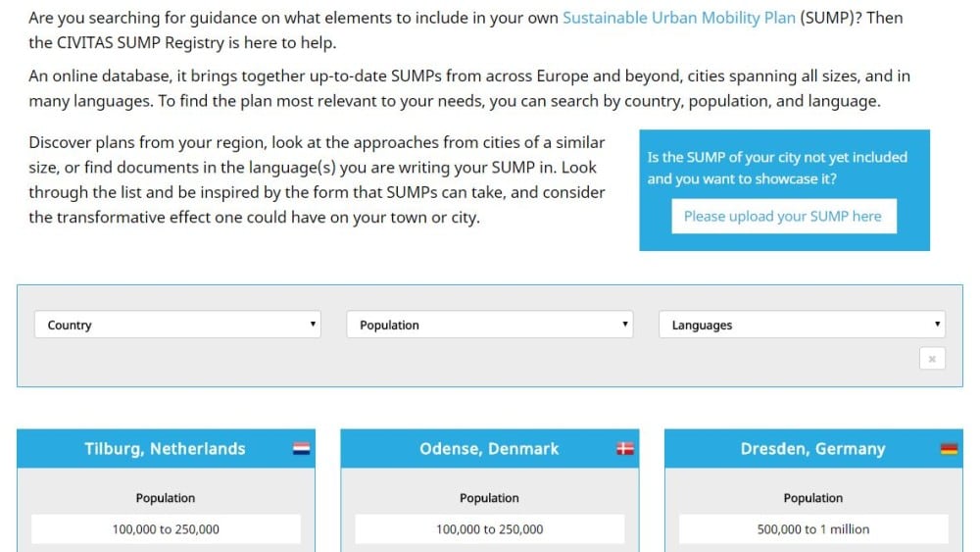
Task: Open the Odense, Denmark card header
Action: tap(489, 449)
